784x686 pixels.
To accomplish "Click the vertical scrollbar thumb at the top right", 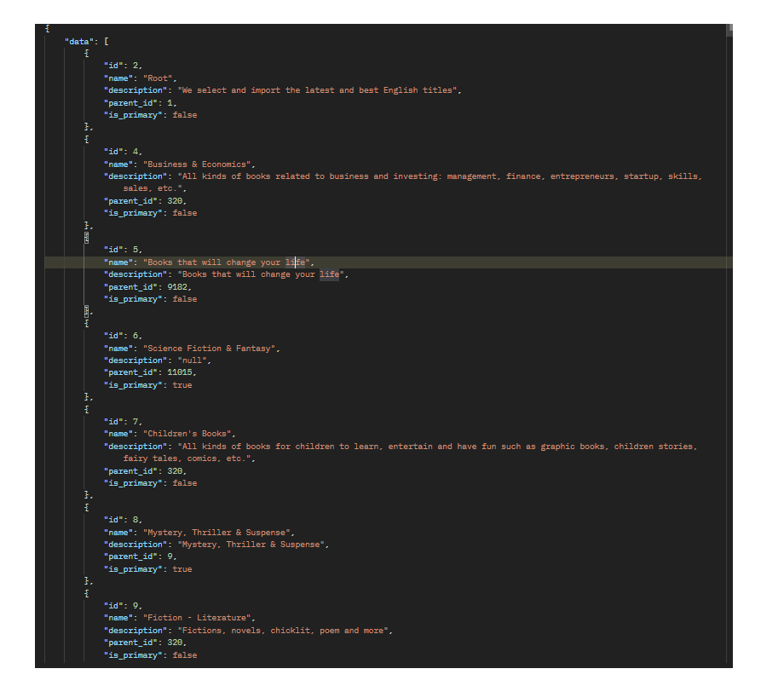I will [729, 30].
